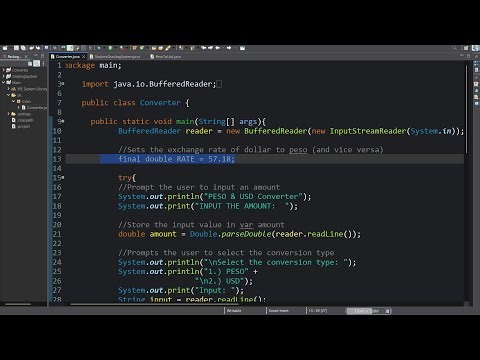Select the .project file in the tree

21,126
